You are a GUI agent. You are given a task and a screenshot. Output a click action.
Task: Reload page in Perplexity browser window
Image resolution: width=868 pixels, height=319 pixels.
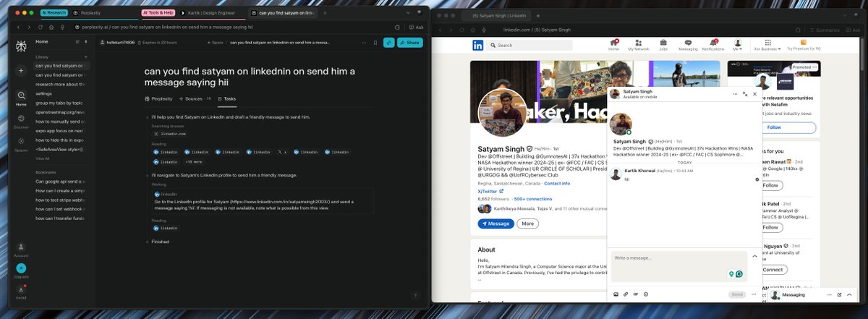click(x=41, y=27)
